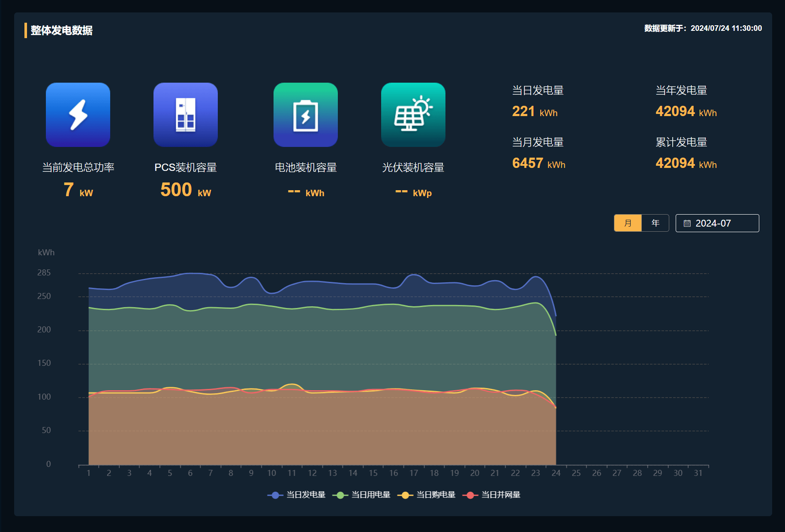Click the 电池装机容量 label
785x532 pixels.
tap(306, 167)
